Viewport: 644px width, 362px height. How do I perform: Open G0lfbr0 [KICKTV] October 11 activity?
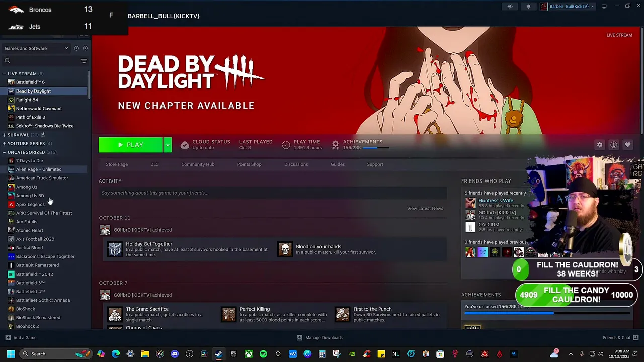coord(142,230)
